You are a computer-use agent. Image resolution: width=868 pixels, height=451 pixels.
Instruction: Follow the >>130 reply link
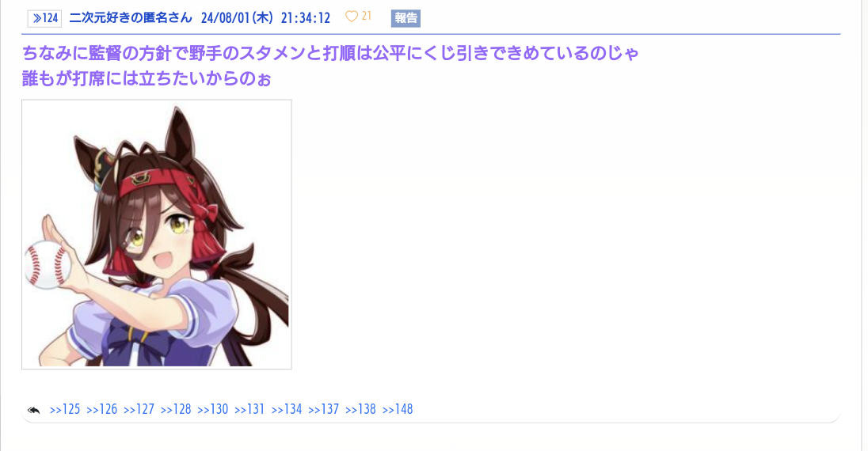pyautogui.click(x=212, y=410)
